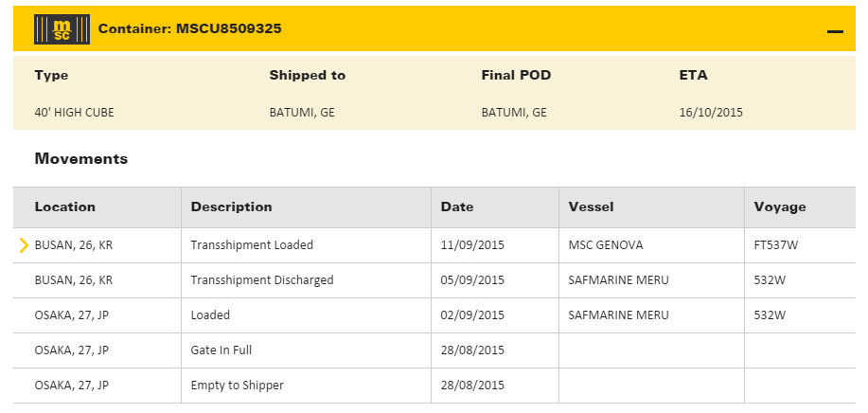Collapse the container panel with minus icon
The image size is (868, 413).
(834, 31)
